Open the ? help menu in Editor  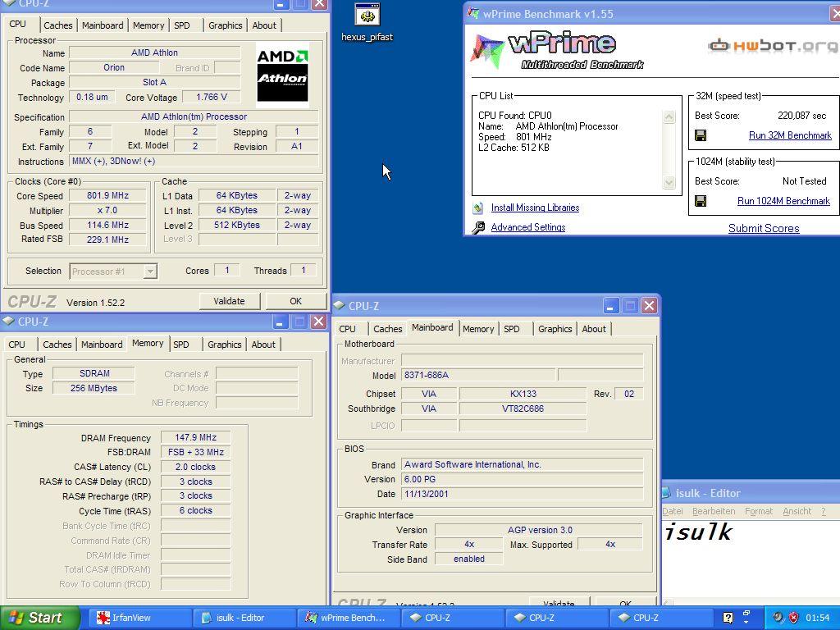tap(824, 511)
